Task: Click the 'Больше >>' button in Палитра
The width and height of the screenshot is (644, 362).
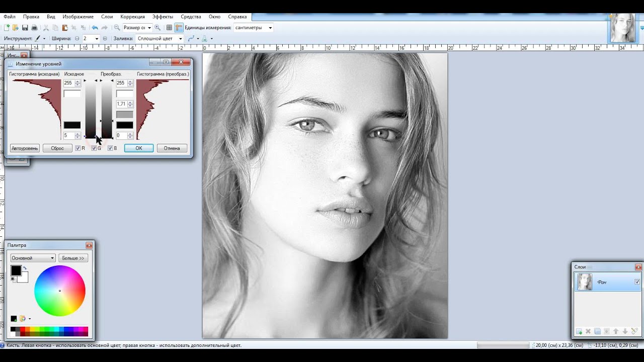Action: (73, 258)
